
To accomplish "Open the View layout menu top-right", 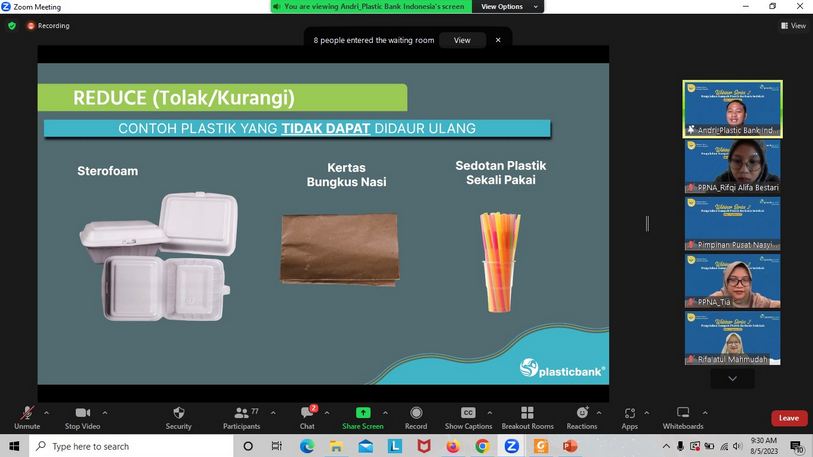I will point(792,26).
